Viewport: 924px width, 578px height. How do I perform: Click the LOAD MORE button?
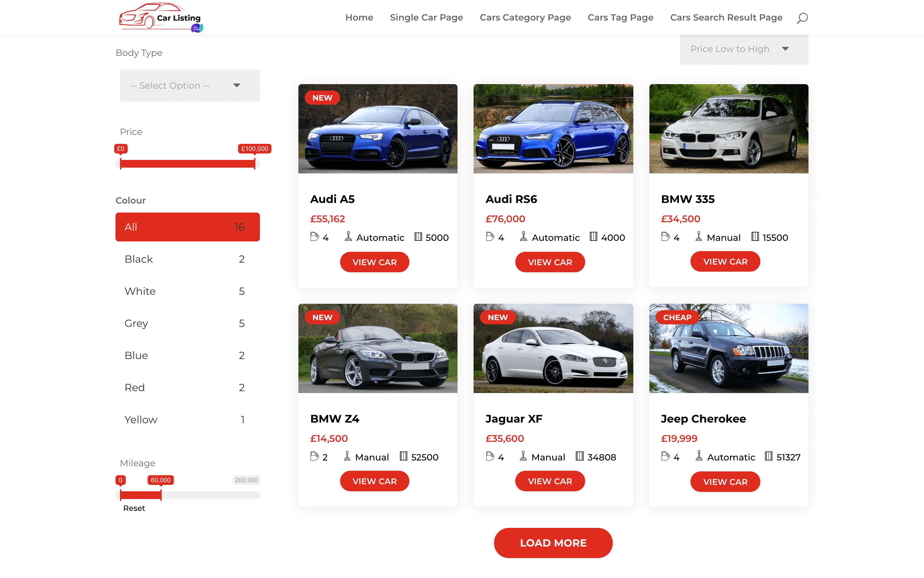(553, 543)
